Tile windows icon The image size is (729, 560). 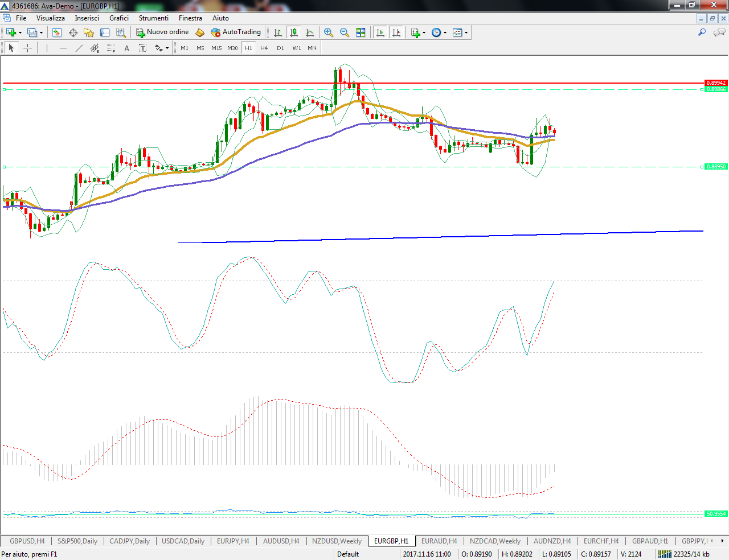(361, 32)
